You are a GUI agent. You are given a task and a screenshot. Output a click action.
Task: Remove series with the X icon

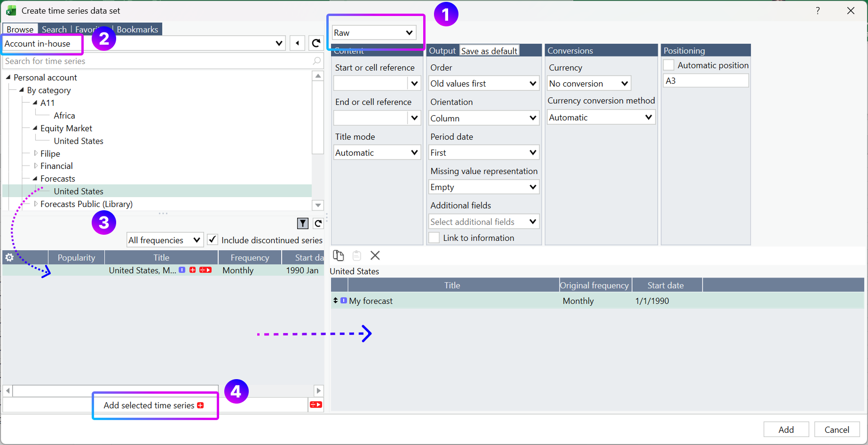tap(375, 255)
